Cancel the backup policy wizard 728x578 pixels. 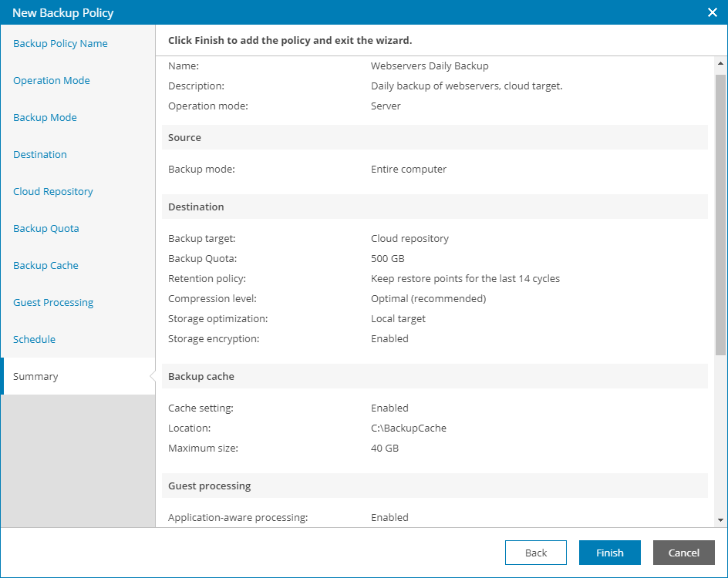pos(684,553)
